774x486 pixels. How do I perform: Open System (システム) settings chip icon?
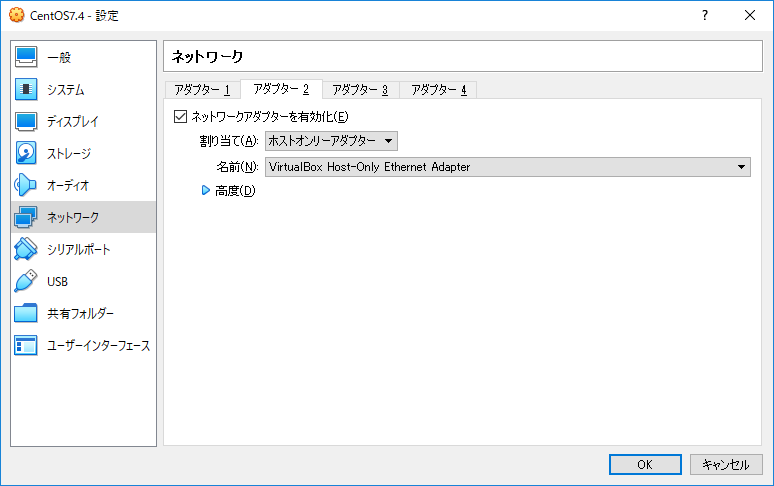point(27,90)
